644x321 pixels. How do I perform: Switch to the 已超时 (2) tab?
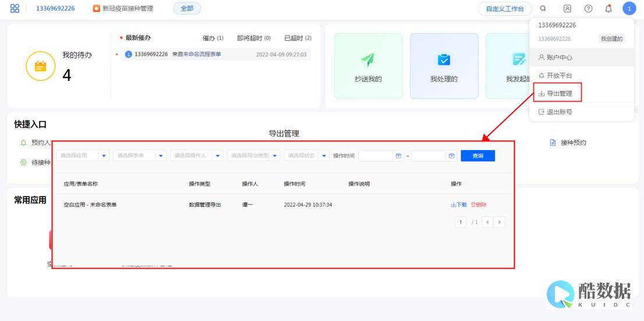(298, 38)
